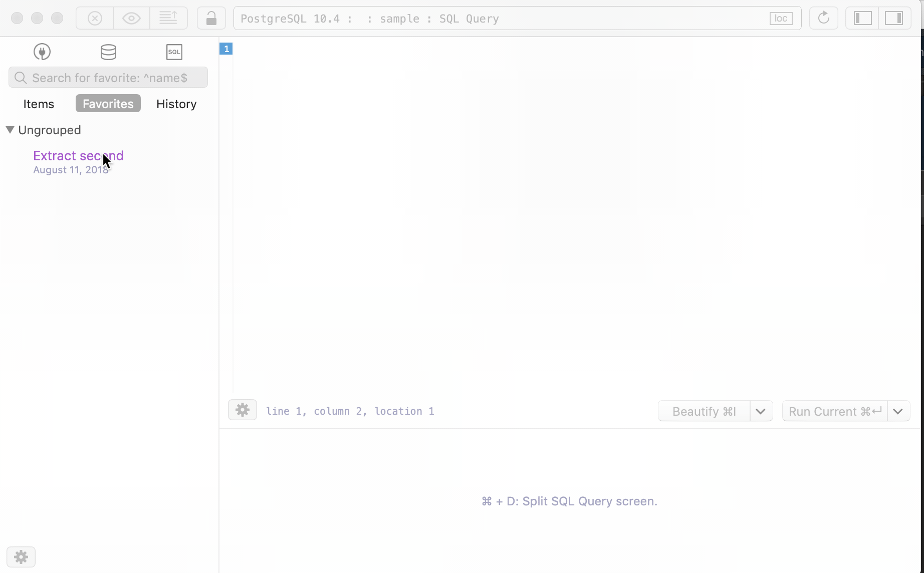Collapse the Ungrouped favorites group
The image size is (924, 573).
[10, 130]
